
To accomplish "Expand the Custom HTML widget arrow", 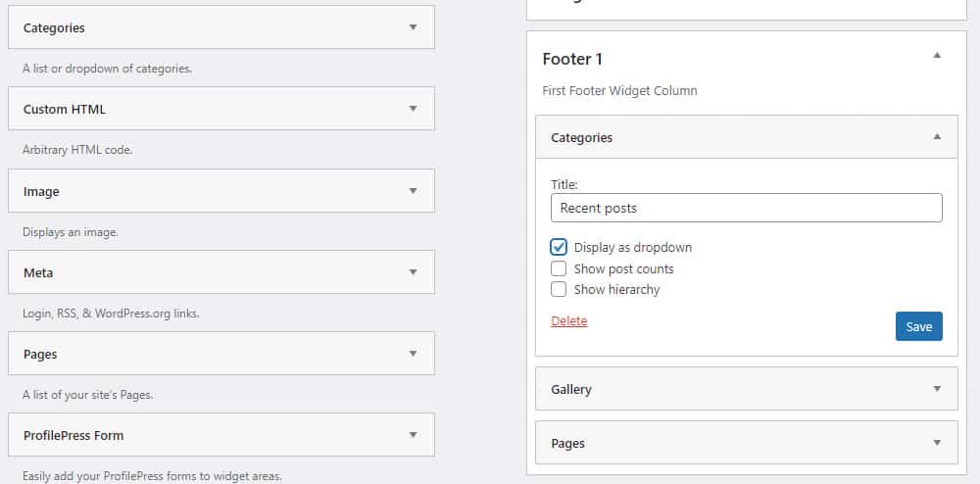I will pos(413,109).
